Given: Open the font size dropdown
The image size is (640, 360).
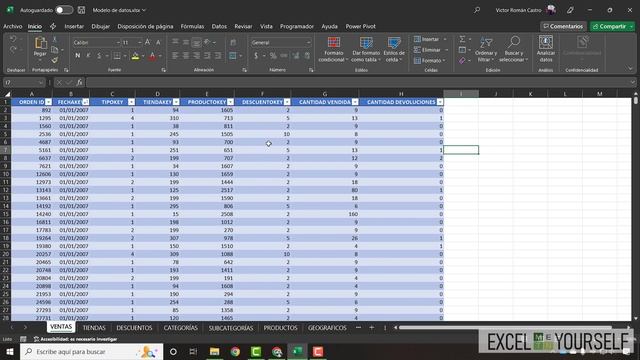Looking at the screenshot, I should (x=140, y=42).
